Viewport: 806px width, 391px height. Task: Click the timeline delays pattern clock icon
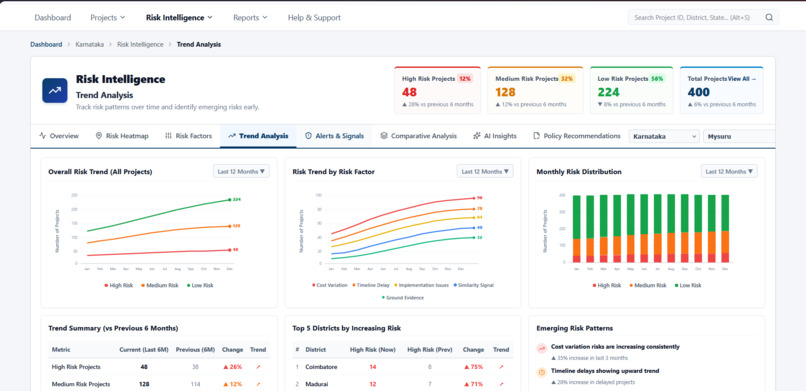click(x=542, y=373)
